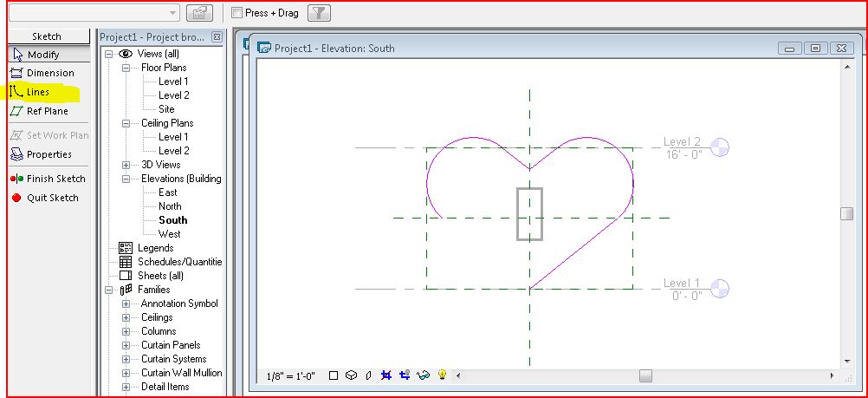Expand the 3D Views branch
Viewport: 868px width, 398px height.
126,165
